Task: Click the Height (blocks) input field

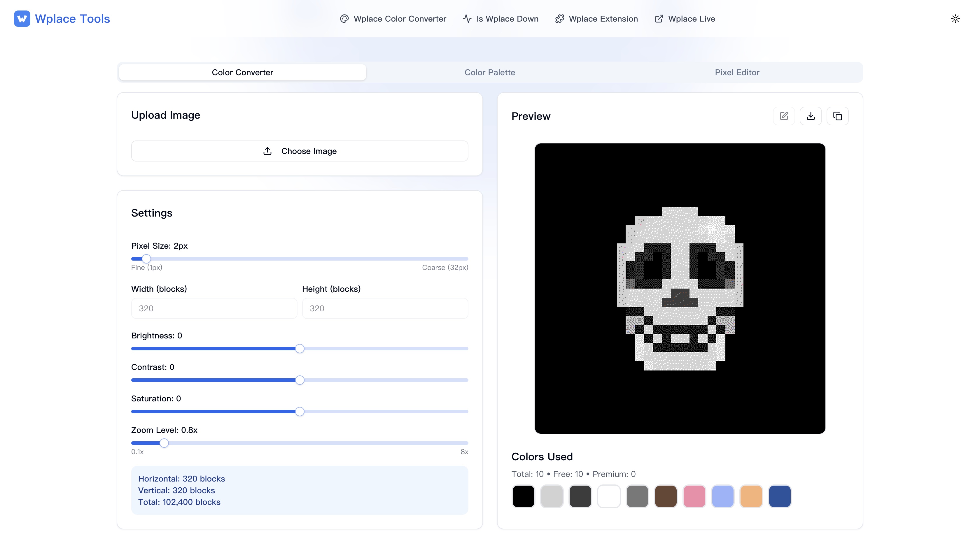Action: click(x=385, y=308)
